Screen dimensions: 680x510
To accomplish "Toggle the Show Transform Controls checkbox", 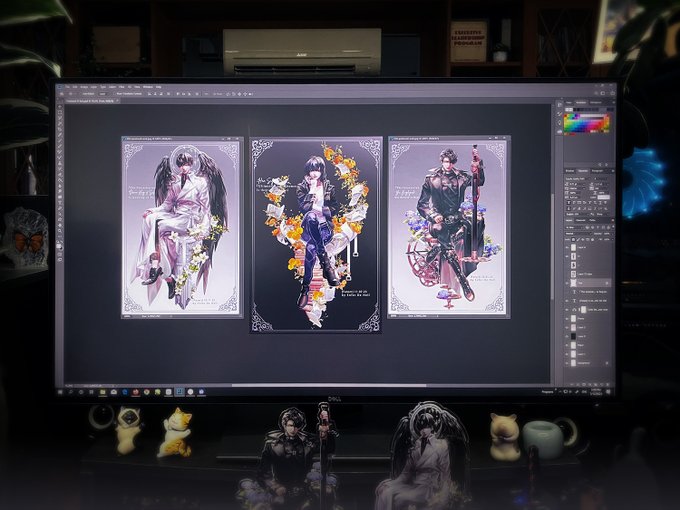I will (114, 94).
